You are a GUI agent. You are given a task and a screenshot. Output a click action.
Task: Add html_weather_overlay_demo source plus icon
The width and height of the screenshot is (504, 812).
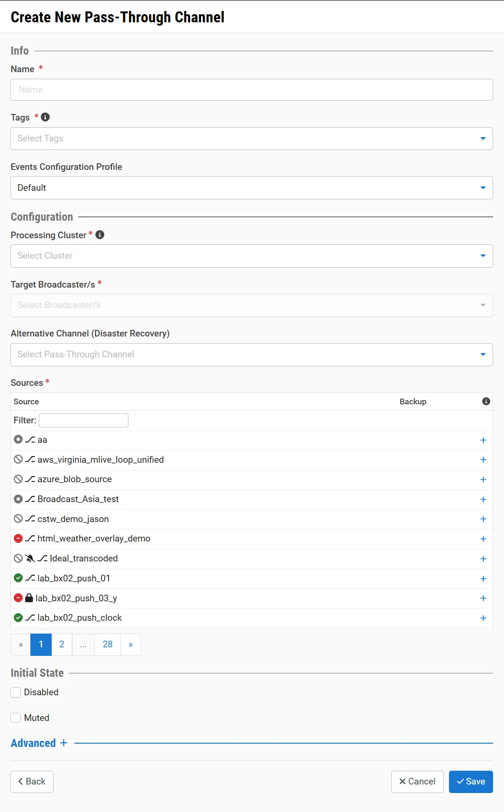[483, 539]
